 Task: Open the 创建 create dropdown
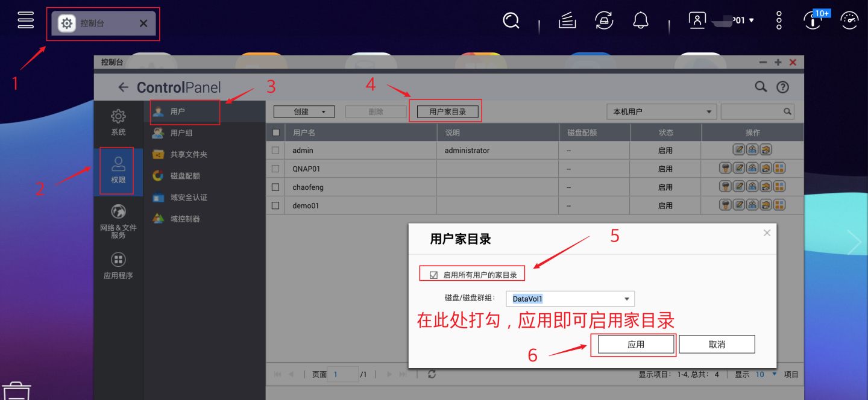(304, 111)
